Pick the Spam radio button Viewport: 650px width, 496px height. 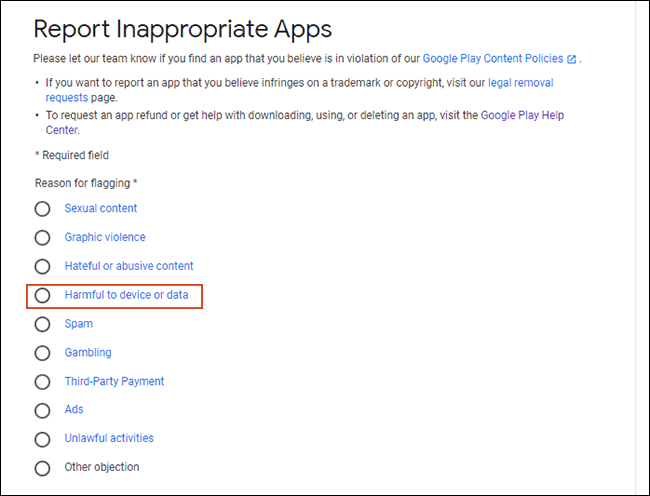point(42,324)
